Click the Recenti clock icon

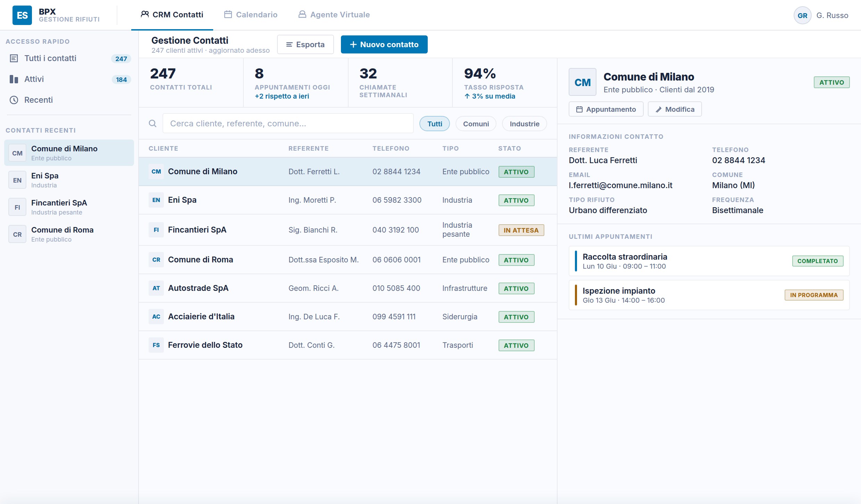pyautogui.click(x=14, y=100)
